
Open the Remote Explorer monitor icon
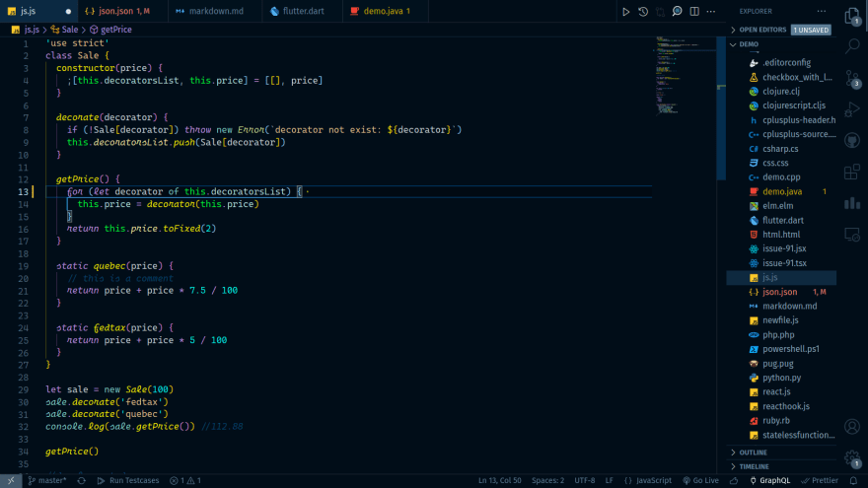click(x=852, y=235)
